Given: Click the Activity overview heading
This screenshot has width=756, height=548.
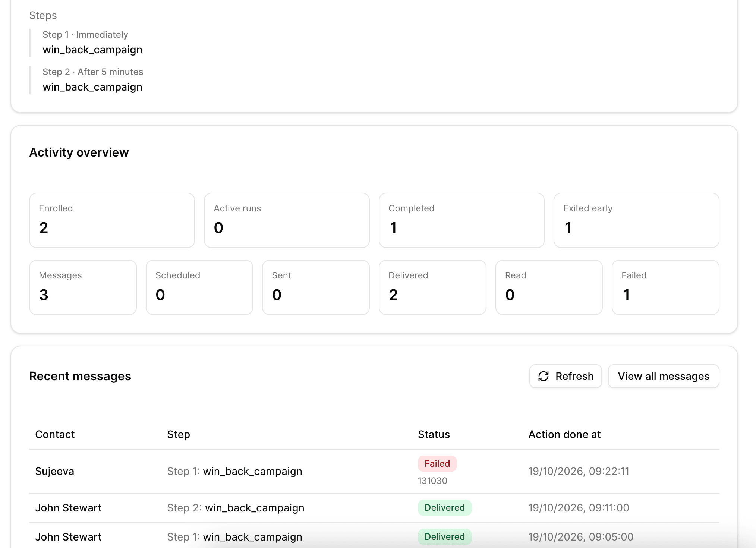Looking at the screenshot, I should [x=79, y=152].
